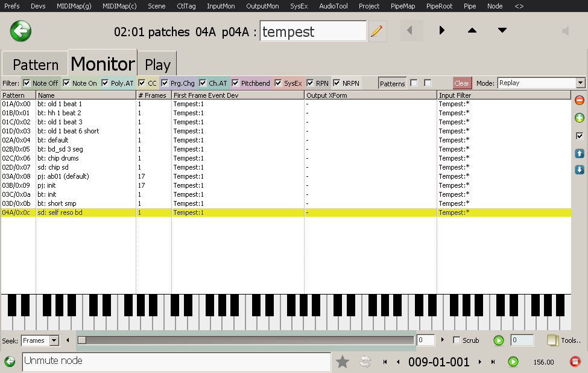588x373 pixels.
Task: Click the seek position slider track
Action: pyautogui.click(x=247, y=340)
